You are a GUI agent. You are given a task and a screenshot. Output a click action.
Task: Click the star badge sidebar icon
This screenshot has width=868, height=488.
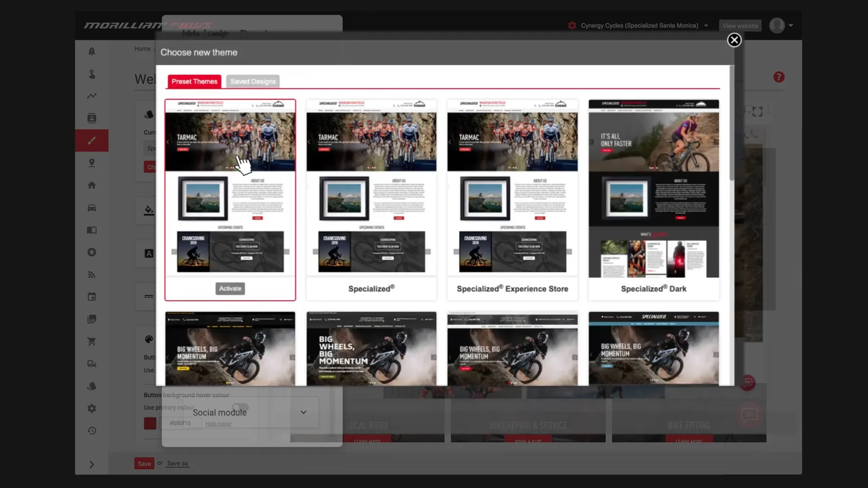click(92, 252)
